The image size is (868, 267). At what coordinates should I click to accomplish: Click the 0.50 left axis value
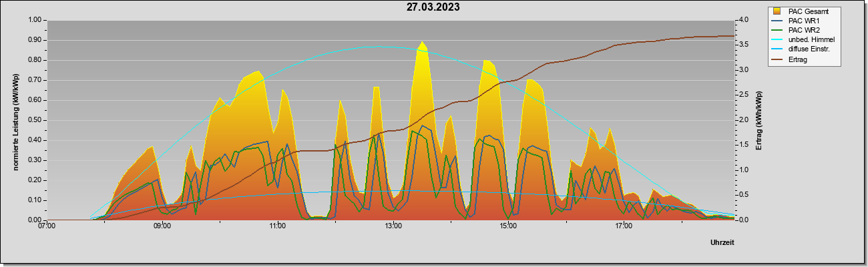point(34,120)
